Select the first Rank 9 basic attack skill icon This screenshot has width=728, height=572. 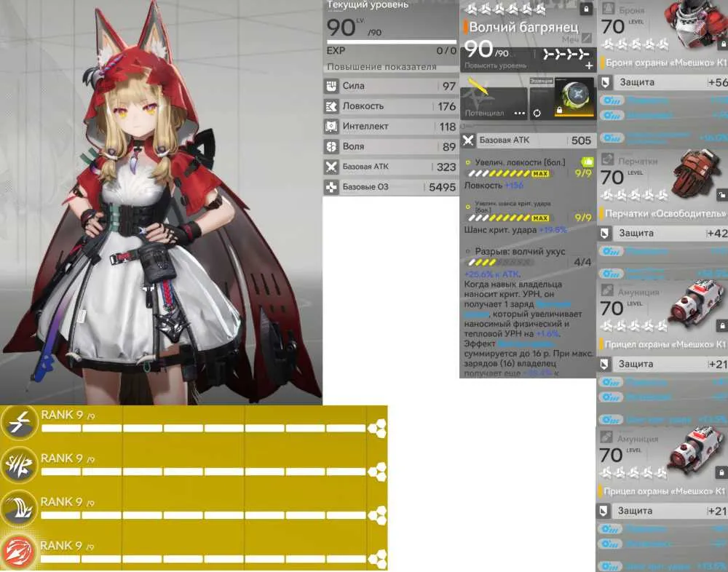19,423
